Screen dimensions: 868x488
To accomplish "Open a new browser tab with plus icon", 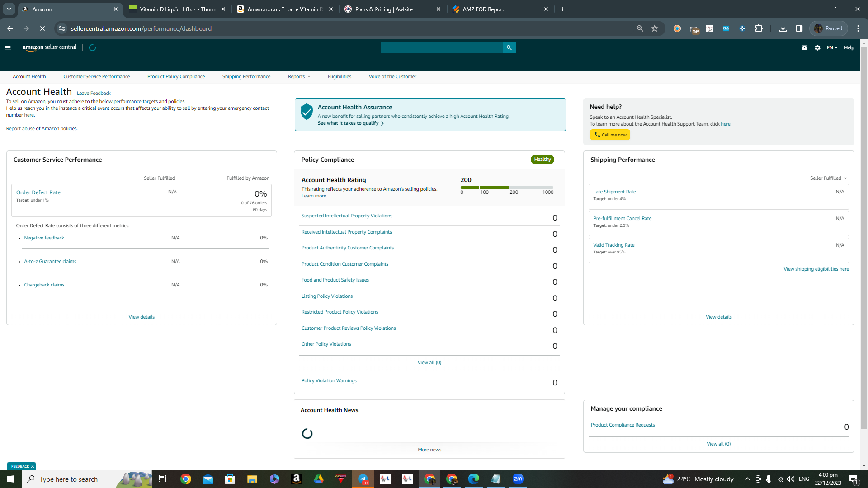I will 562,9.
